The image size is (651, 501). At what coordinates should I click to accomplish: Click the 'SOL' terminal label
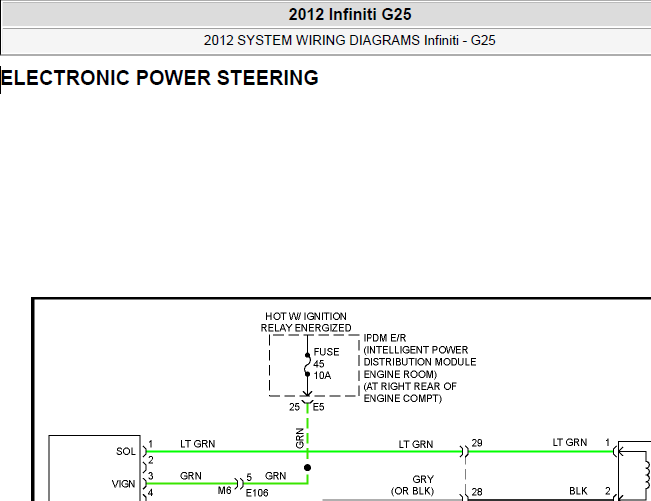[x=126, y=452]
